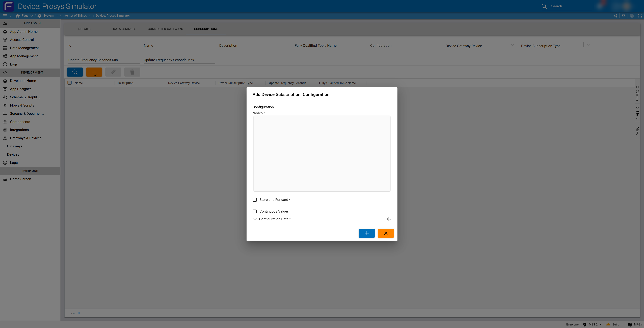Click the trash delete toolbar icon

132,72
